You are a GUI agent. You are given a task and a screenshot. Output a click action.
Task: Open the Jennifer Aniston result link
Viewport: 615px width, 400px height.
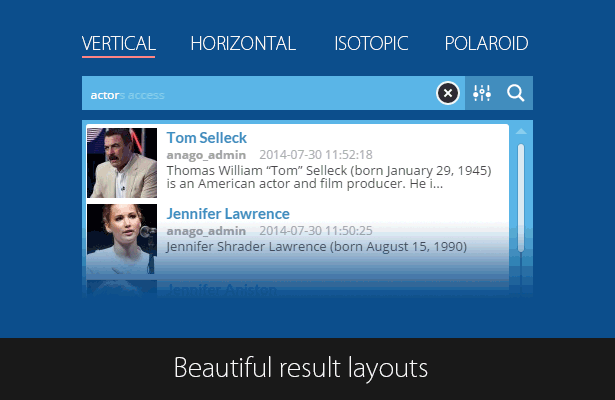222,290
